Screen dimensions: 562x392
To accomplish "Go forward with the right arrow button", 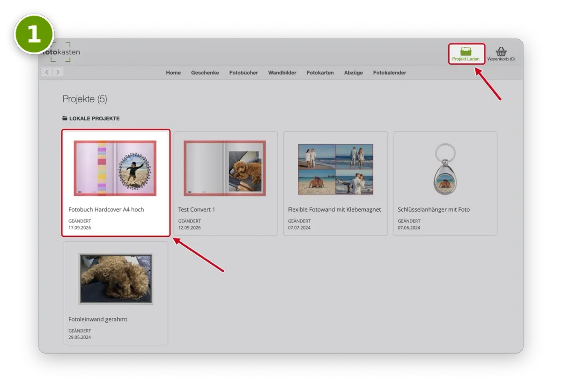I will coord(58,72).
